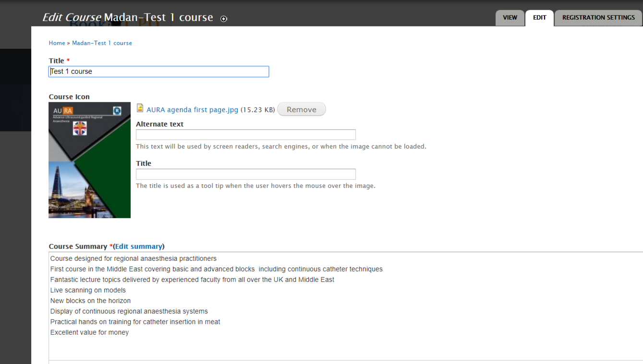Focus the Alternate text field
643x364 pixels.
point(246,135)
